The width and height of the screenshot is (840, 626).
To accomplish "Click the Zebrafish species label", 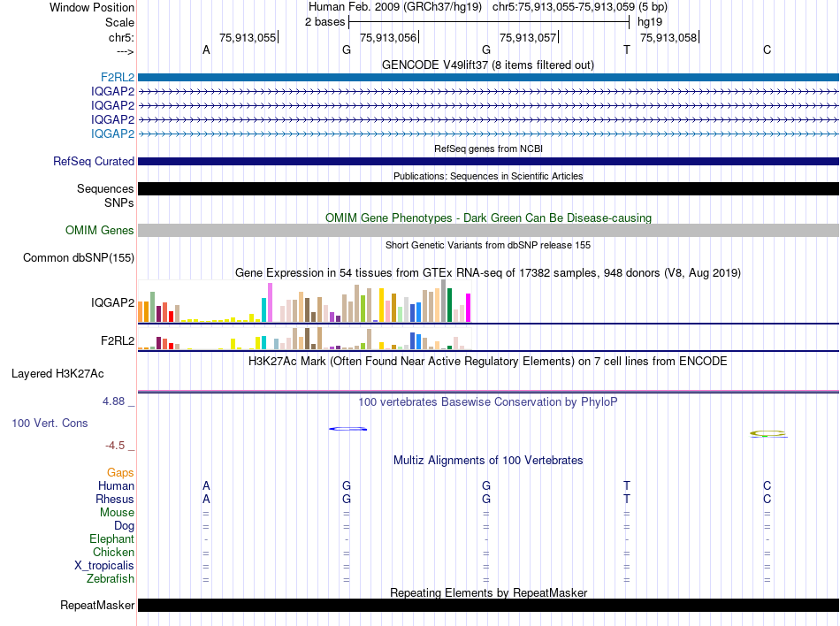I will coord(111,579).
